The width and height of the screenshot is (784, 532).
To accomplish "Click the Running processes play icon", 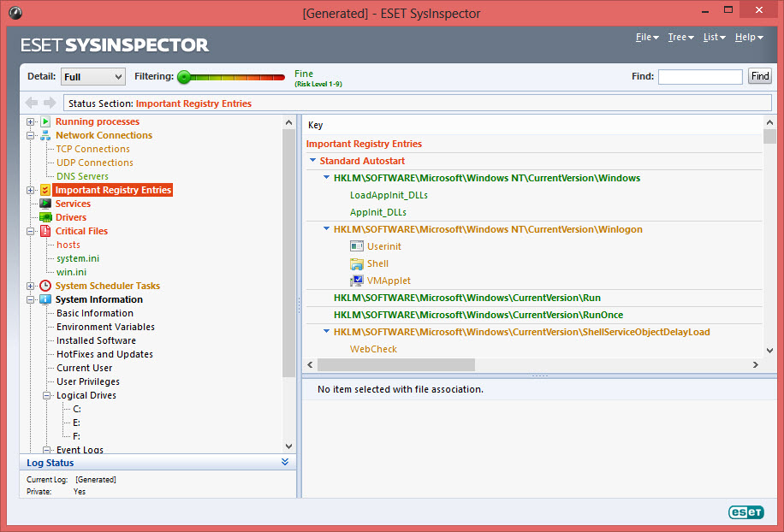I will point(45,121).
